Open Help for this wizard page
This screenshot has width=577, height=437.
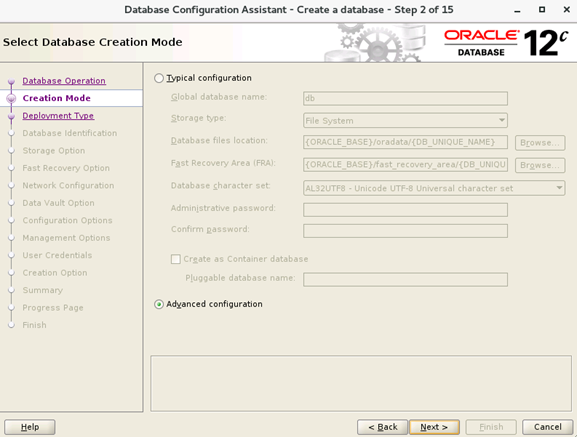(x=30, y=427)
